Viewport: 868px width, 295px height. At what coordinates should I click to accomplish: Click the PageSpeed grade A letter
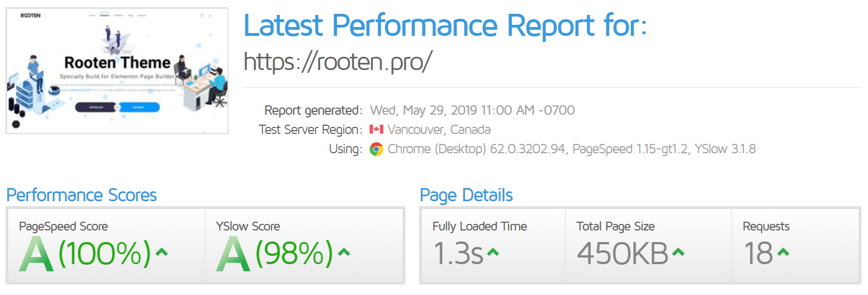pyautogui.click(x=36, y=254)
